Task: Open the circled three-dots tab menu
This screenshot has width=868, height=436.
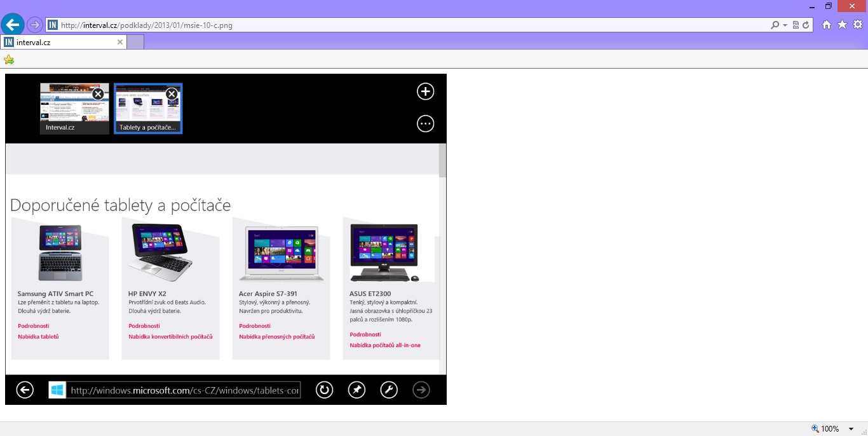Action: [425, 123]
